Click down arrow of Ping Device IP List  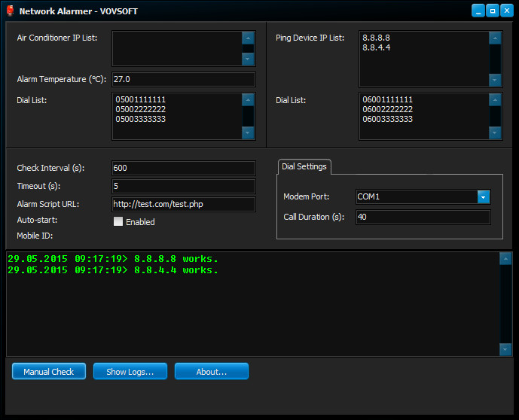tap(495, 80)
